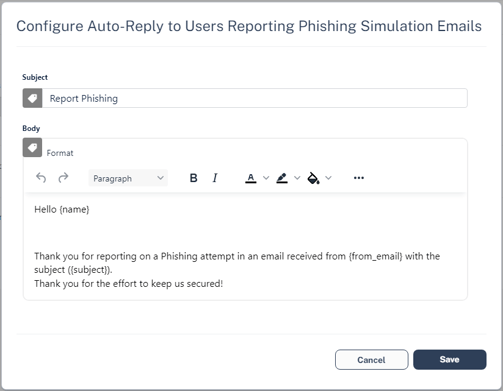This screenshot has height=391, width=503.
Task: Click the Body label
Action: point(31,128)
